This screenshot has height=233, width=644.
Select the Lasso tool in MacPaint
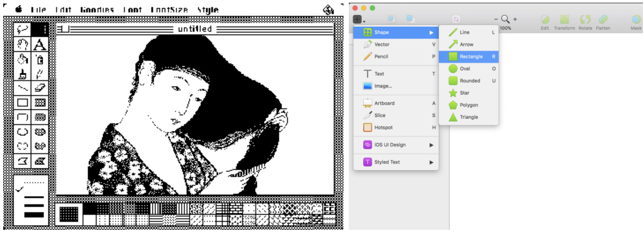23,29
